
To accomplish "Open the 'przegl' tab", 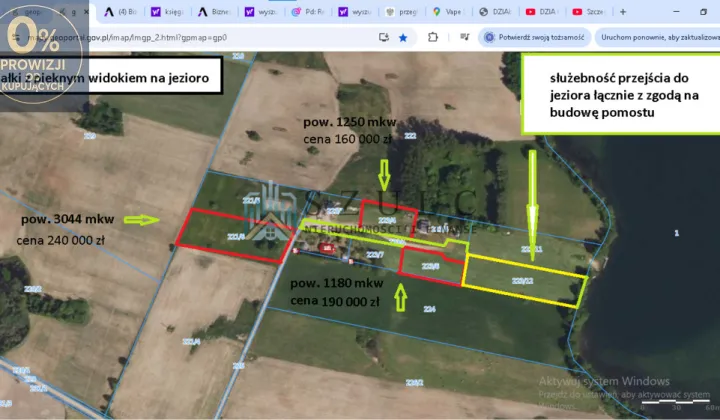I will point(402,12).
